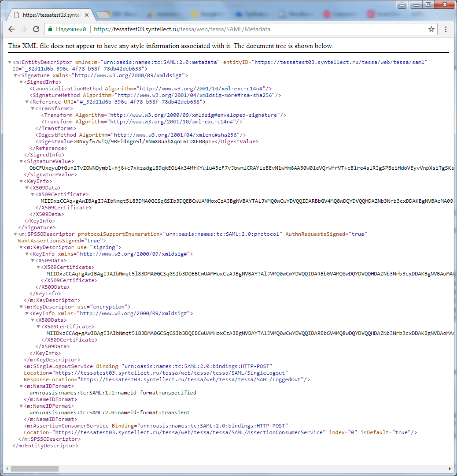
Task: Collapse the SignedInfo node
Action: click(21, 82)
